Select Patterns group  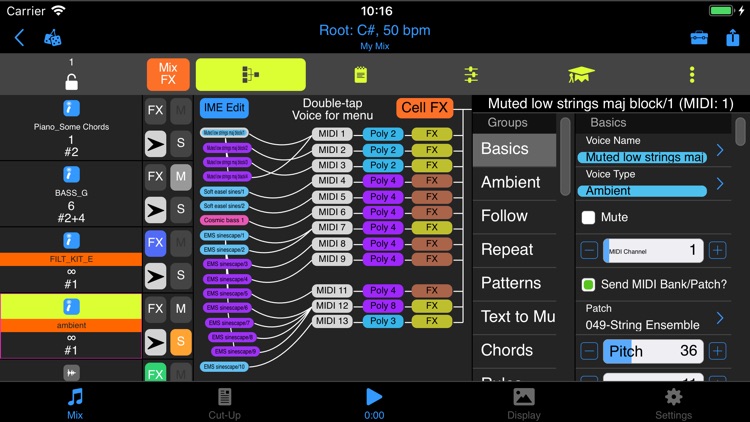[x=515, y=283]
